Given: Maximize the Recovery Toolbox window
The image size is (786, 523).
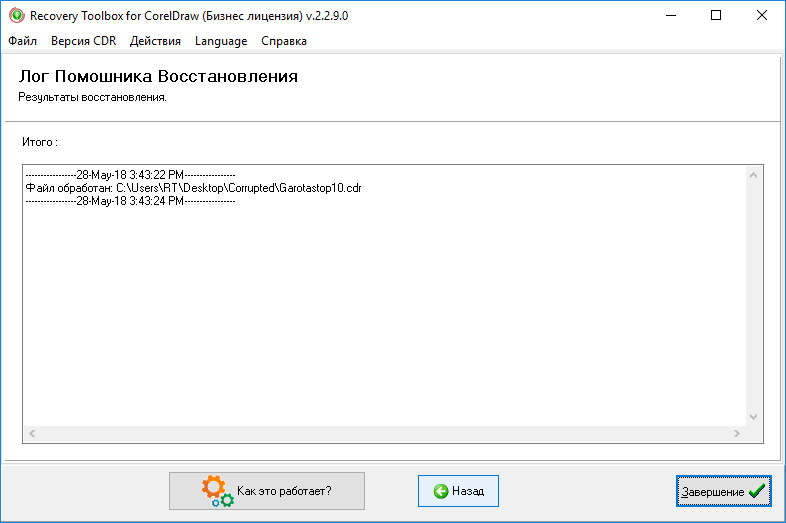Looking at the screenshot, I should coord(716,16).
